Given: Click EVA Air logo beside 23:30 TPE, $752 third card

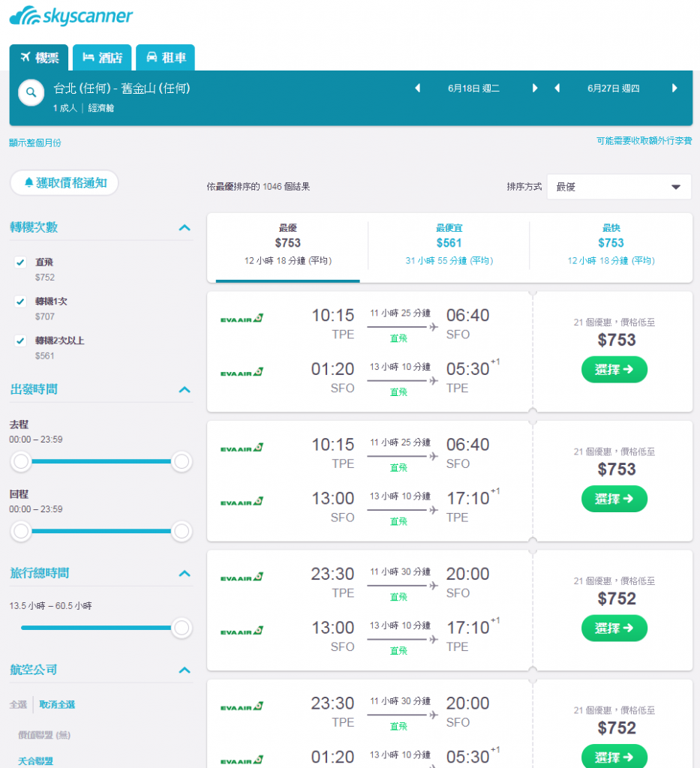Looking at the screenshot, I should pos(242,577).
